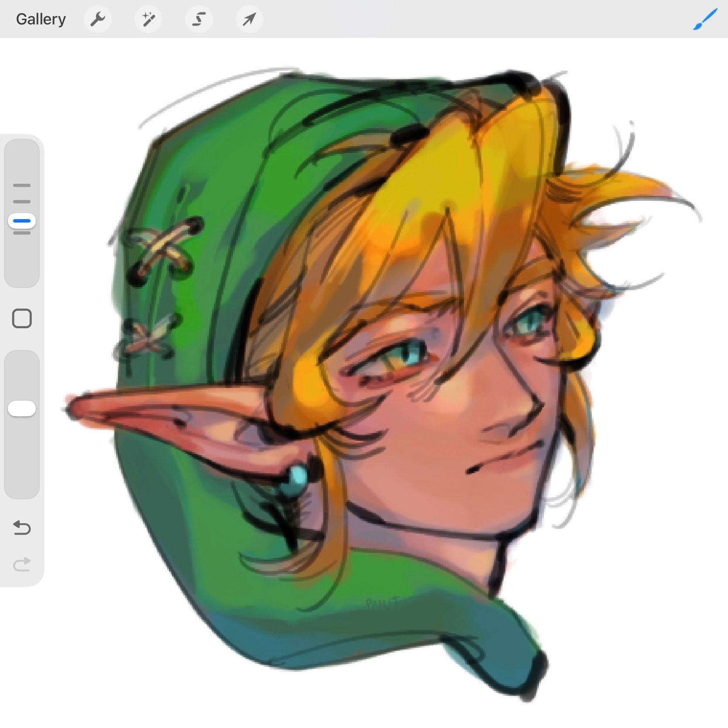Screen dimensions: 728x728
Task: Click the topmost gray notch on size slider
Action: click(x=22, y=185)
